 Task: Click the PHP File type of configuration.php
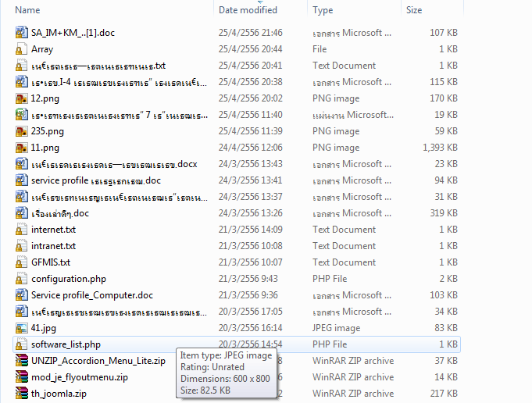(x=330, y=279)
